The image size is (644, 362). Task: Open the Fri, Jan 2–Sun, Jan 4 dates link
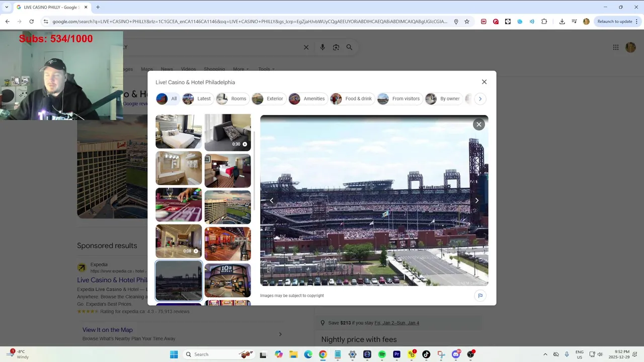click(x=396, y=323)
